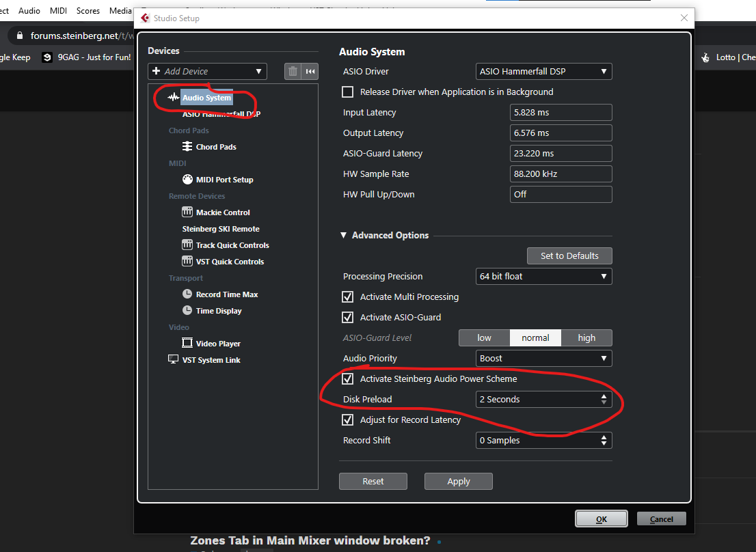The height and width of the screenshot is (552, 756).
Task: Open Processing Precision dropdown
Action: 543,277
